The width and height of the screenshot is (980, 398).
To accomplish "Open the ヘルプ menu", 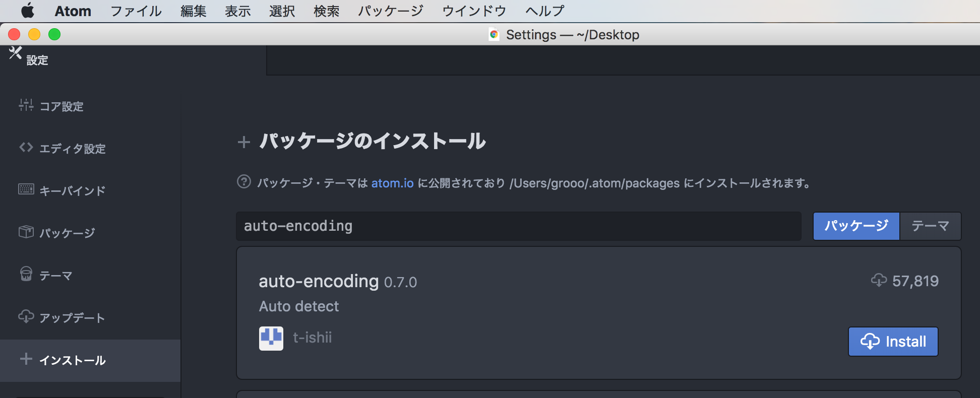I will [x=545, y=11].
